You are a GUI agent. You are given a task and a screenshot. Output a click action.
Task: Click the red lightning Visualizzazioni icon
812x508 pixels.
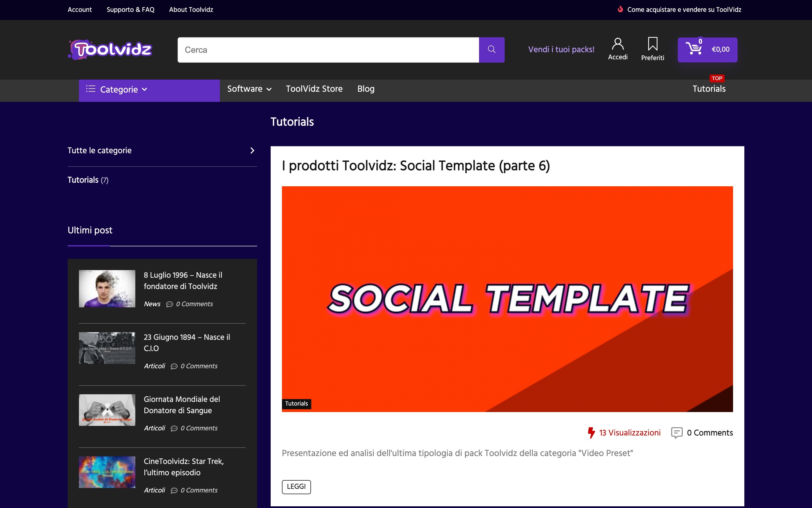click(x=591, y=433)
